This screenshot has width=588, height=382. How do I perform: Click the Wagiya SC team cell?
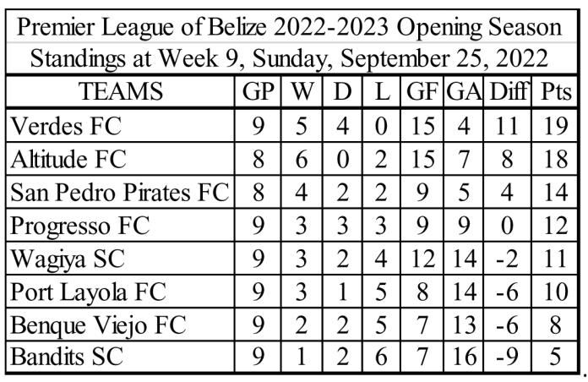click(120, 258)
